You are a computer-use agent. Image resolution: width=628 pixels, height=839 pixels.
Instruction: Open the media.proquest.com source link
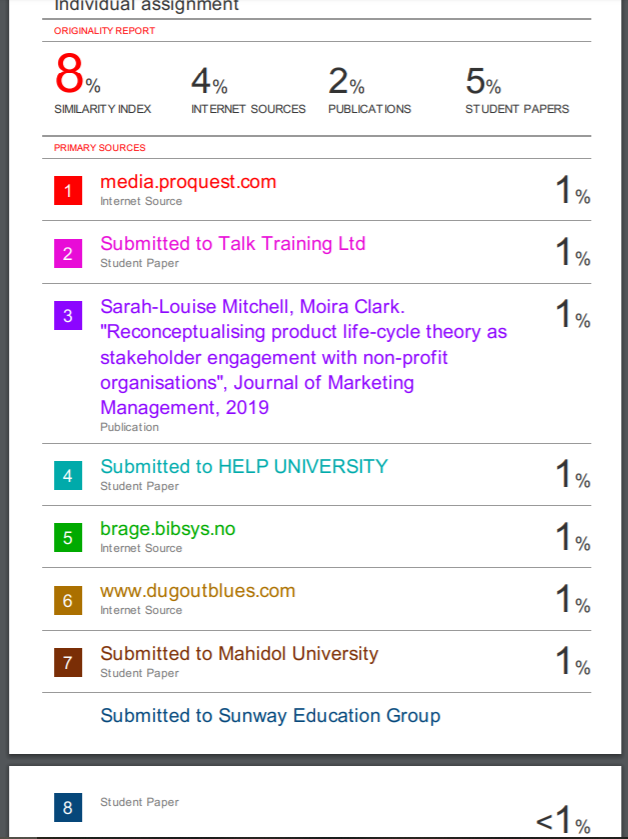click(188, 182)
